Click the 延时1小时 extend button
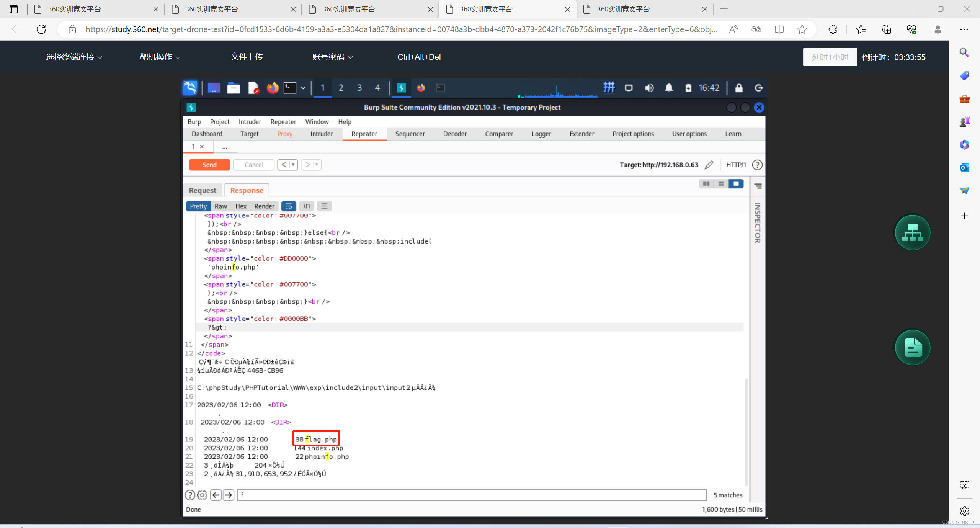This screenshot has height=528, width=980. [x=830, y=57]
